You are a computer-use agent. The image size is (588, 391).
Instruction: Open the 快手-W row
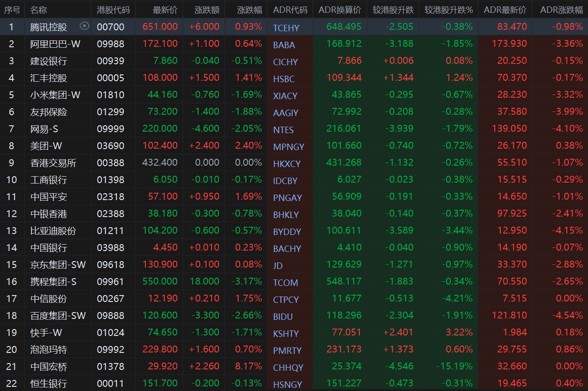click(x=294, y=333)
